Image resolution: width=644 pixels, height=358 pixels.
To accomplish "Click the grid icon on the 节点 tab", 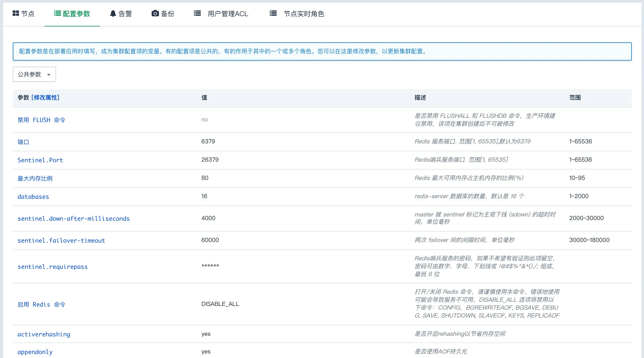I will tap(16, 13).
